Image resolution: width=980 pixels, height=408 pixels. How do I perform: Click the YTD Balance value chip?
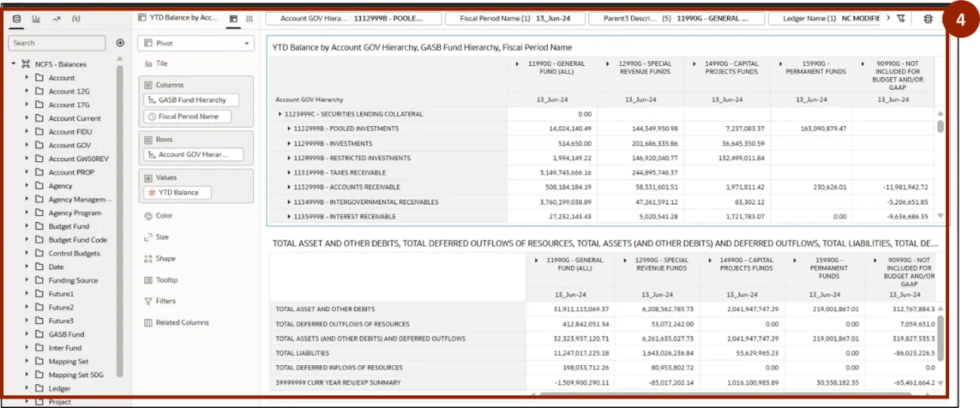[178, 192]
